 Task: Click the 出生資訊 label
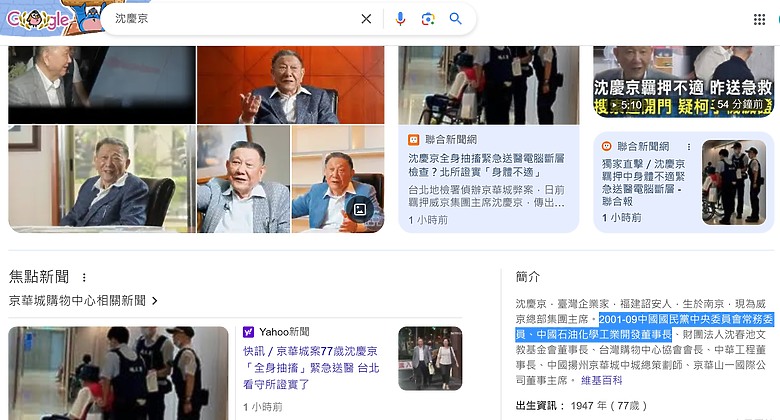pyautogui.click(x=540, y=406)
